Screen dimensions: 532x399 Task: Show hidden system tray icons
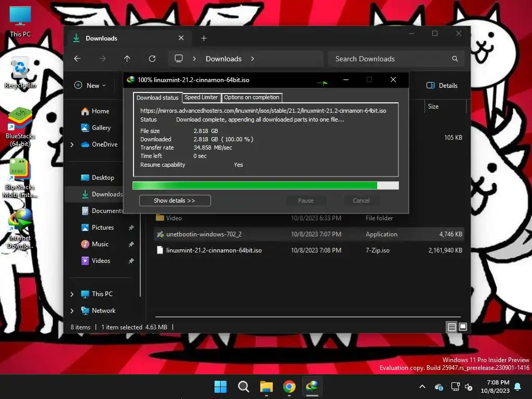click(x=422, y=387)
